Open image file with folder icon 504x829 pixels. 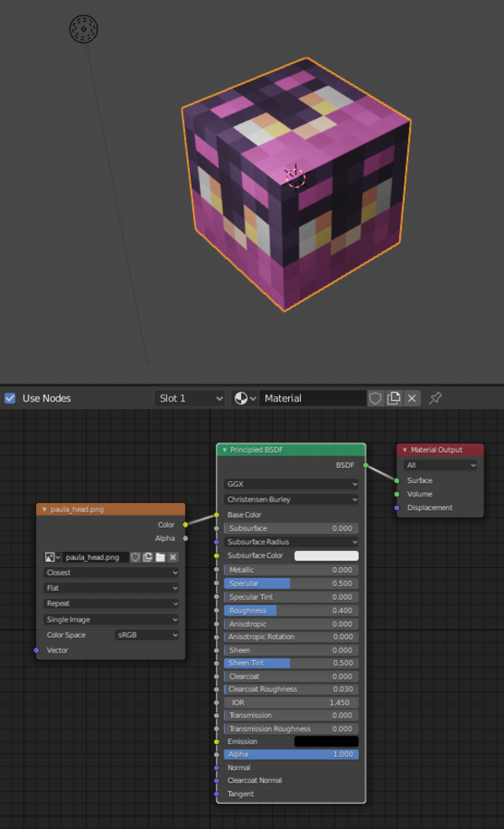click(x=160, y=557)
